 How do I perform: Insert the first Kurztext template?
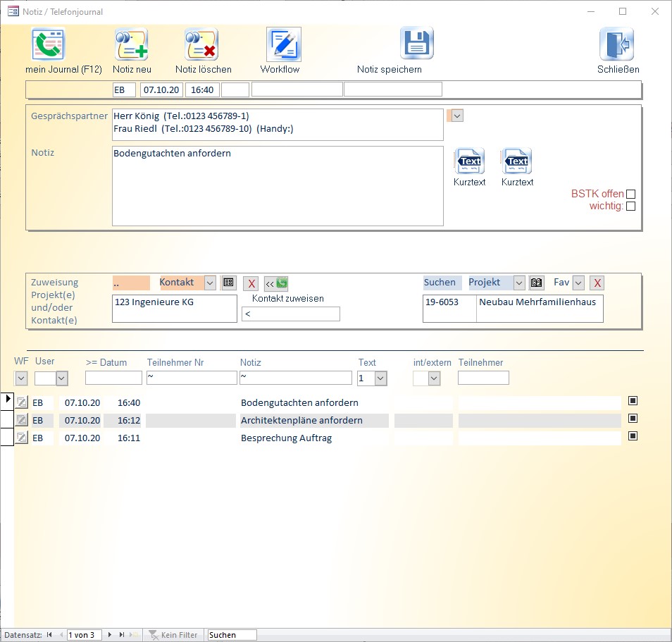point(470,161)
